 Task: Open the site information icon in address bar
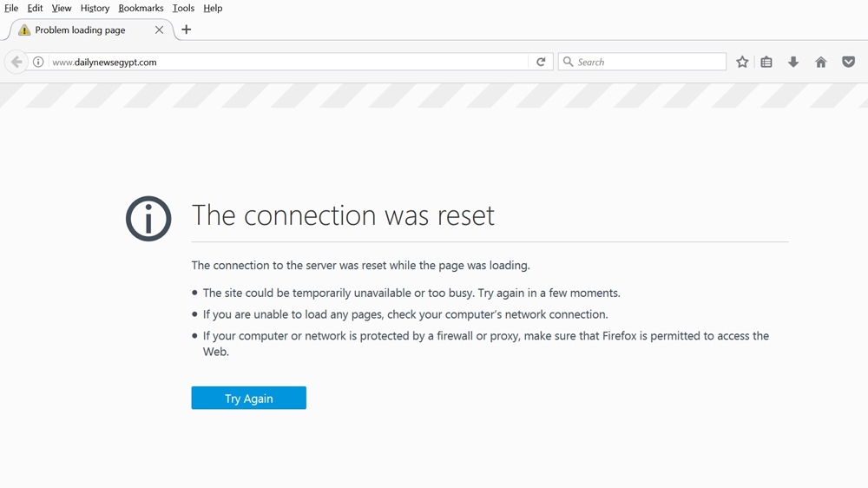coord(38,62)
